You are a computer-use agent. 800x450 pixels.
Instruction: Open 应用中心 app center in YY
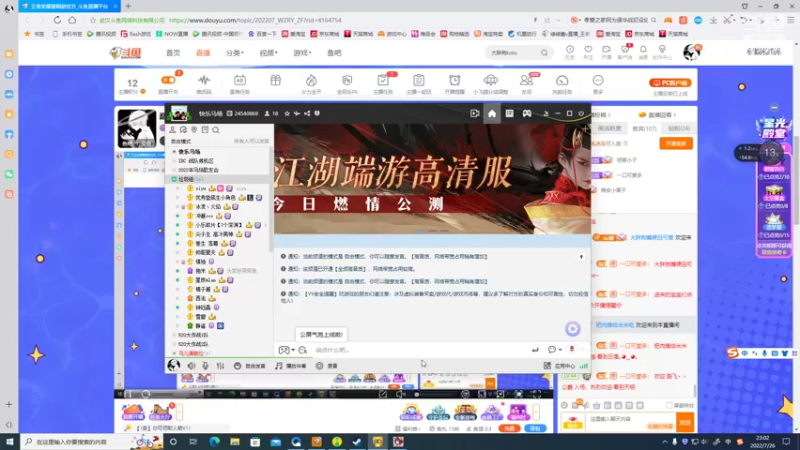click(560, 366)
